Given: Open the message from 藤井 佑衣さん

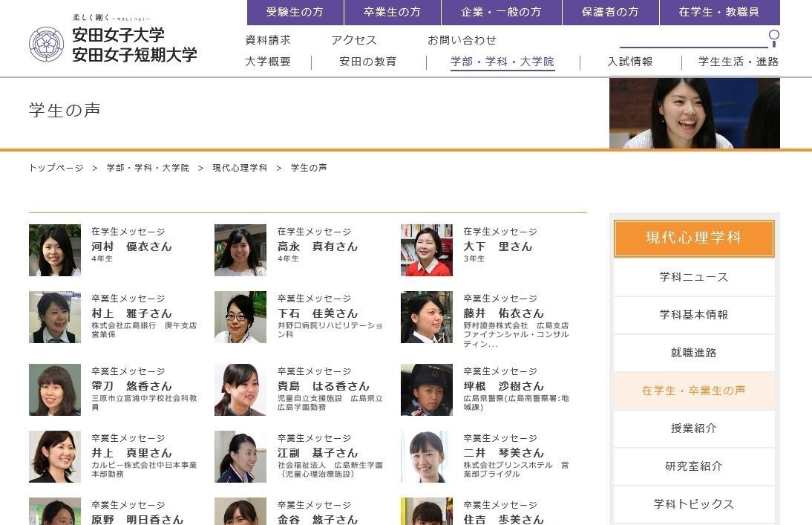Looking at the screenshot, I should [503, 313].
